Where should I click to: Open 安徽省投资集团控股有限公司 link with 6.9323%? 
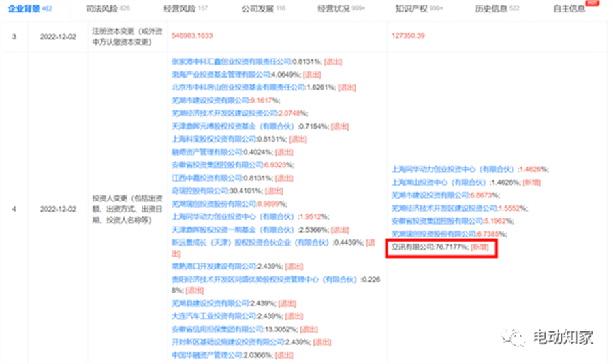(217, 165)
